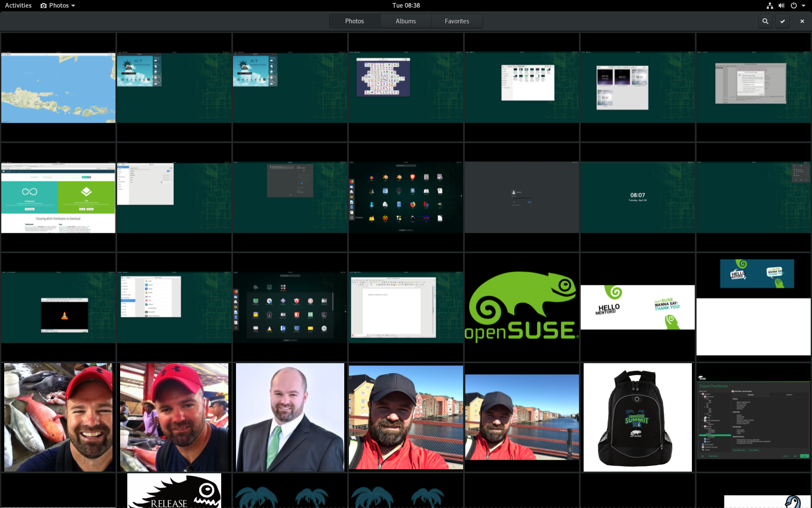
Task: Switch to the Albums tab
Action: [x=406, y=21]
